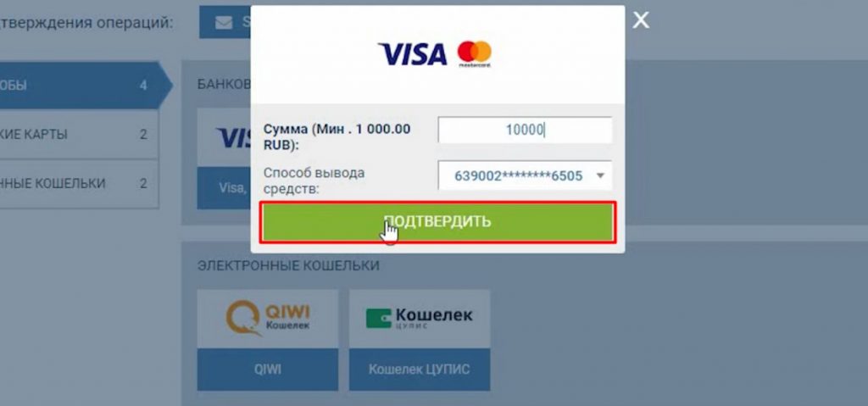This screenshot has height=406, width=868.
Task: Click the ЭЛЕКТРОННЫЕ КОШЕЛЬКИ section heading
Action: pos(288,266)
